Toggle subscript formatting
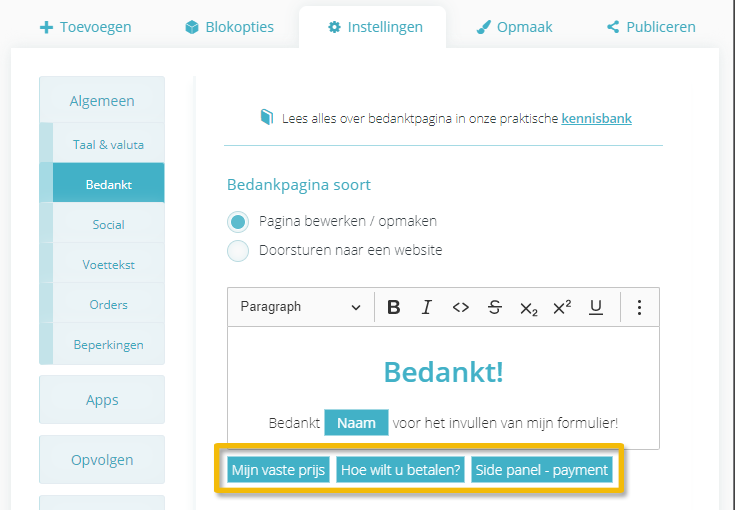 (x=529, y=308)
